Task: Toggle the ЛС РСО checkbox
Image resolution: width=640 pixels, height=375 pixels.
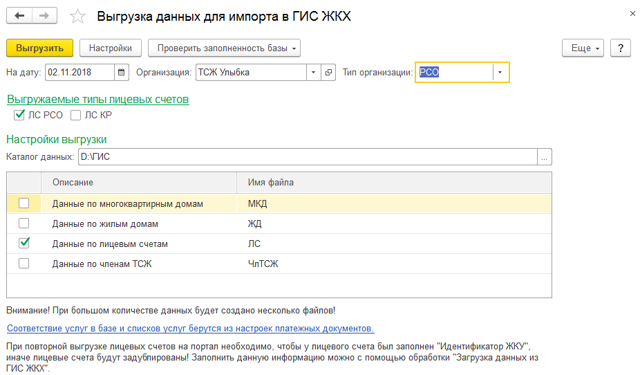Action: pos(19,115)
